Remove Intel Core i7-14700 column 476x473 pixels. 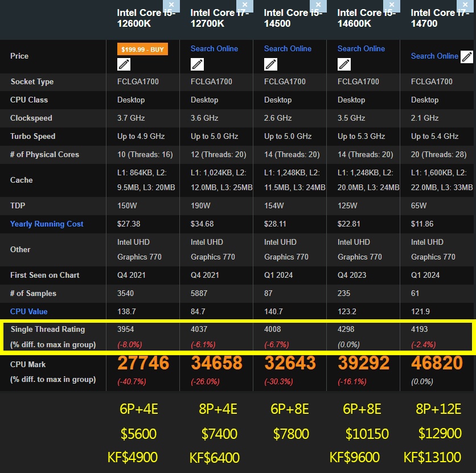[x=465, y=5]
